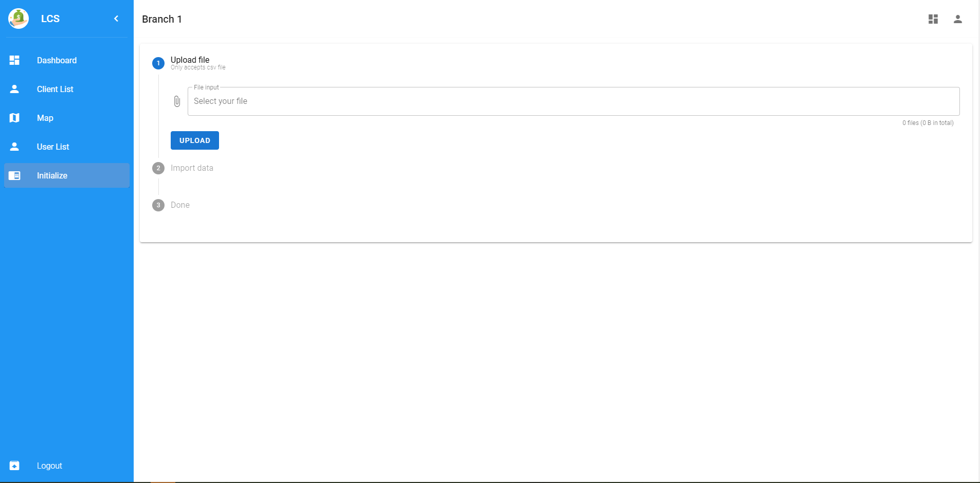Screen dimensions: 980x483
Task: Select Map from the sidebar menu
Action: point(45,118)
